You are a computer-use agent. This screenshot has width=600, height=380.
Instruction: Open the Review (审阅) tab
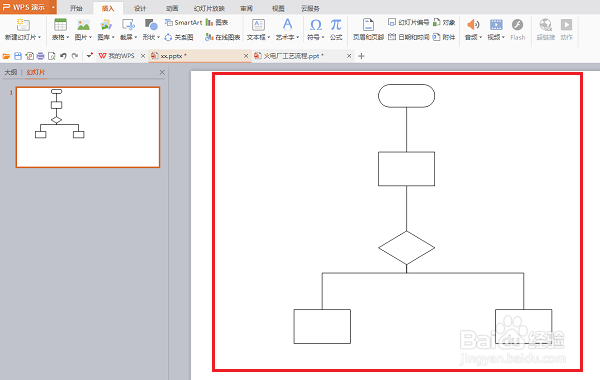click(246, 8)
